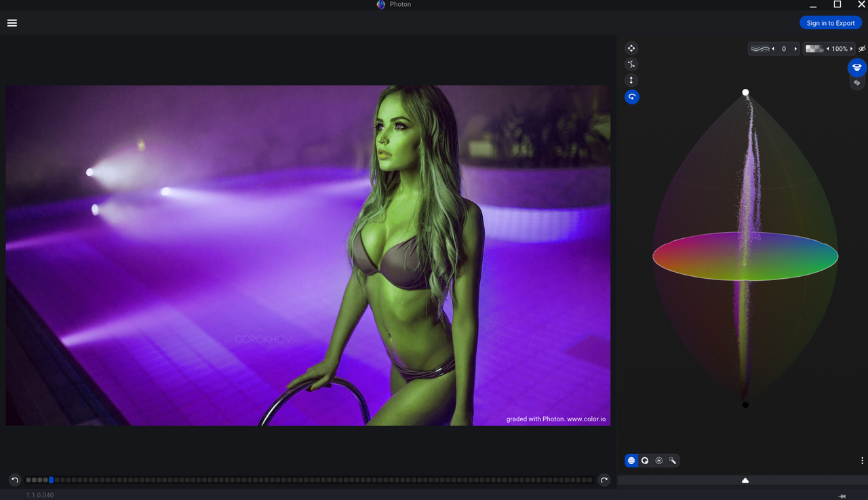Click the redo arrow right of history strip
The image size is (868, 500).
[604, 480]
